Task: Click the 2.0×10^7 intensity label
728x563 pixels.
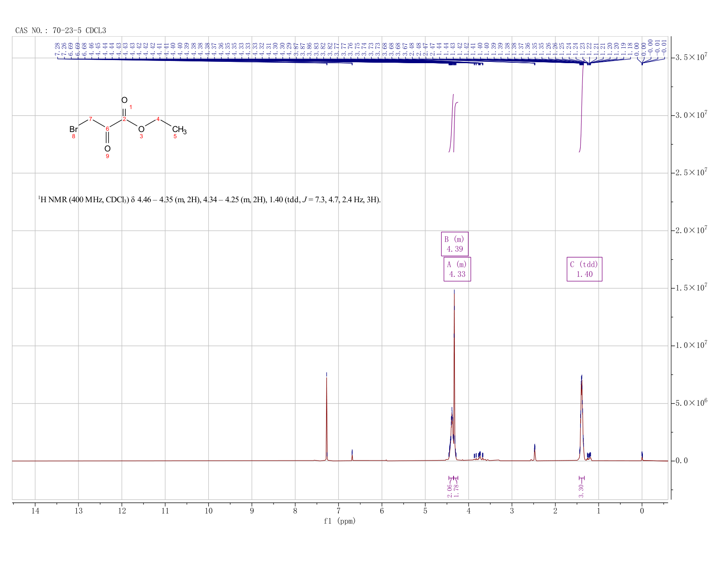Action: coord(691,230)
